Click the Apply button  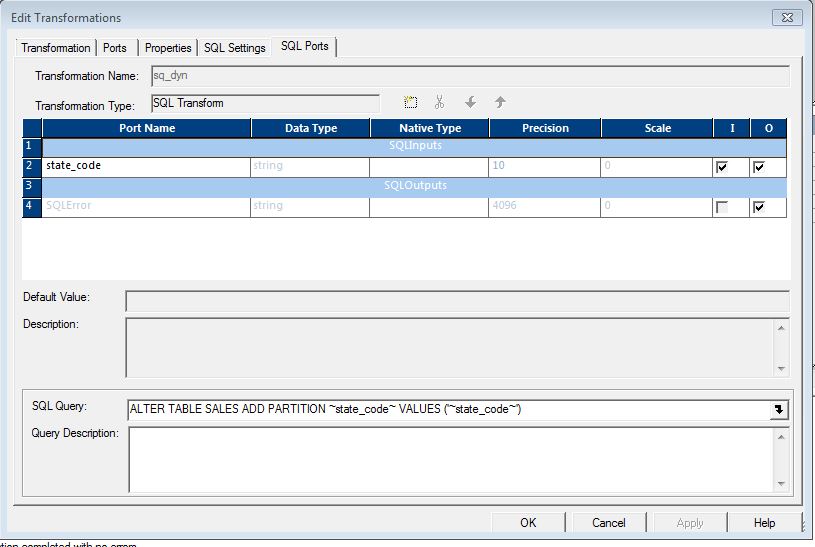[x=690, y=523]
